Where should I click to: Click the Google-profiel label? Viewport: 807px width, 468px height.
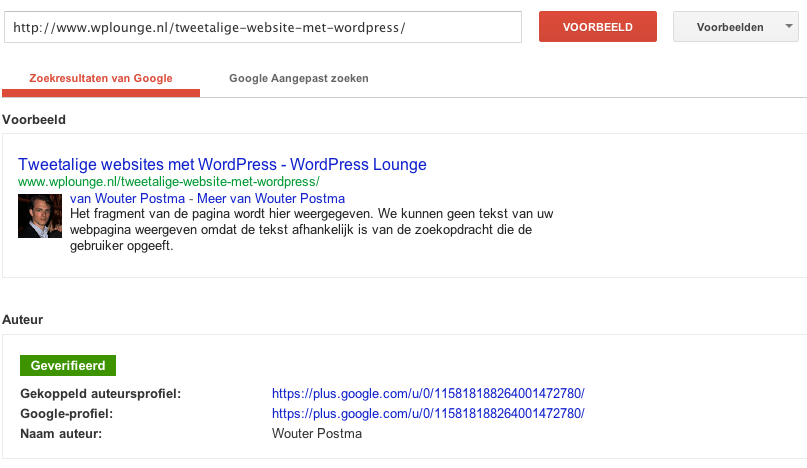coord(66,414)
